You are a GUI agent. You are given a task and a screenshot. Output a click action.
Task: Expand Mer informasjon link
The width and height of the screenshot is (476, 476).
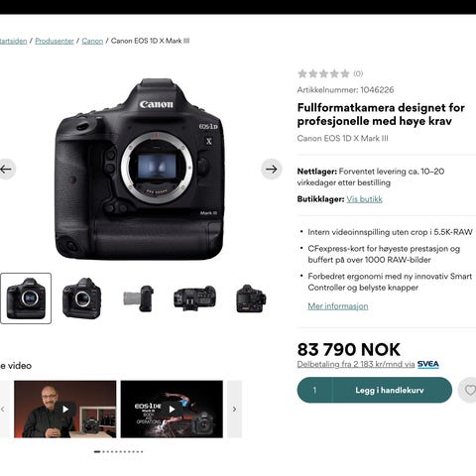click(x=338, y=306)
